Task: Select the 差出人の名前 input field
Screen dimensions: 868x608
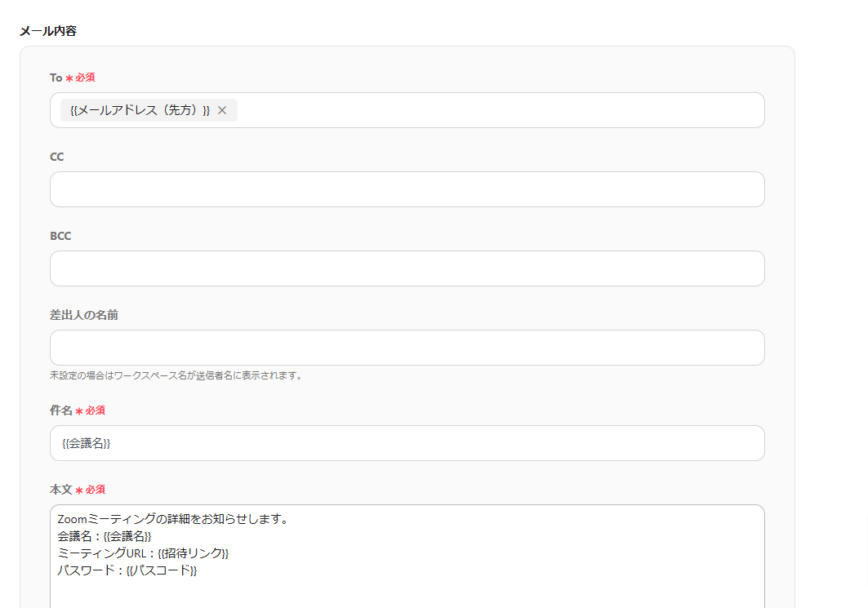Action: pos(407,348)
